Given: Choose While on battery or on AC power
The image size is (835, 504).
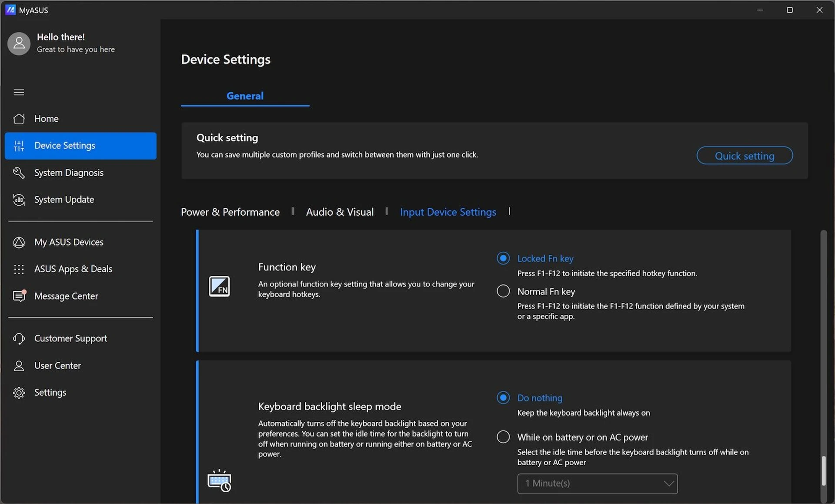Looking at the screenshot, I should tap(503, 437).
